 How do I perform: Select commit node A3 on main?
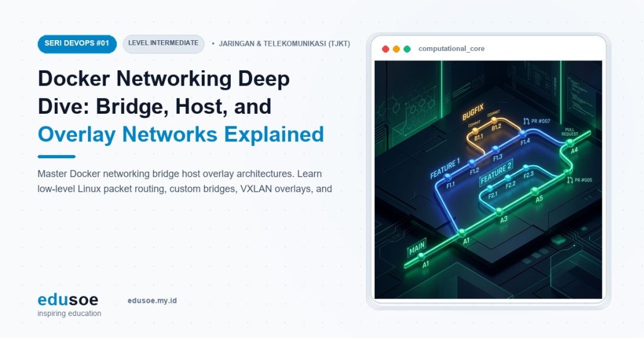(499, 212)
